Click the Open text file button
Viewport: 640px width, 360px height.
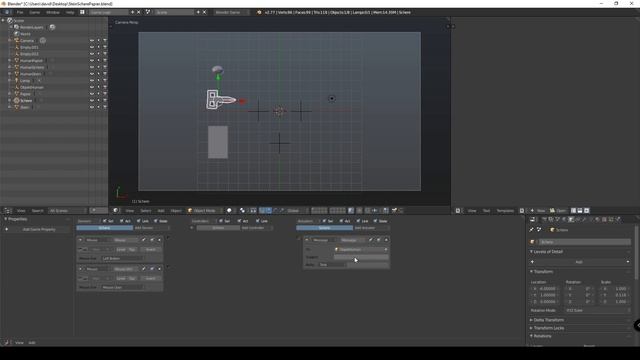[x=558, y=211]
